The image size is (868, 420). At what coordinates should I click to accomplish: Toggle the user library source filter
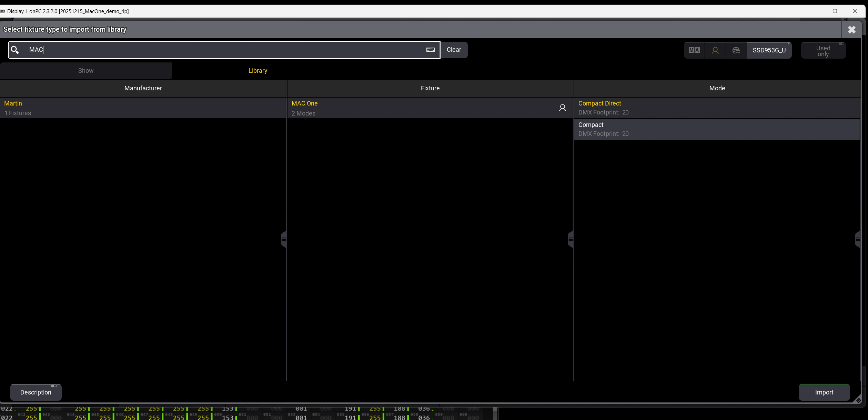click(715, 50)
